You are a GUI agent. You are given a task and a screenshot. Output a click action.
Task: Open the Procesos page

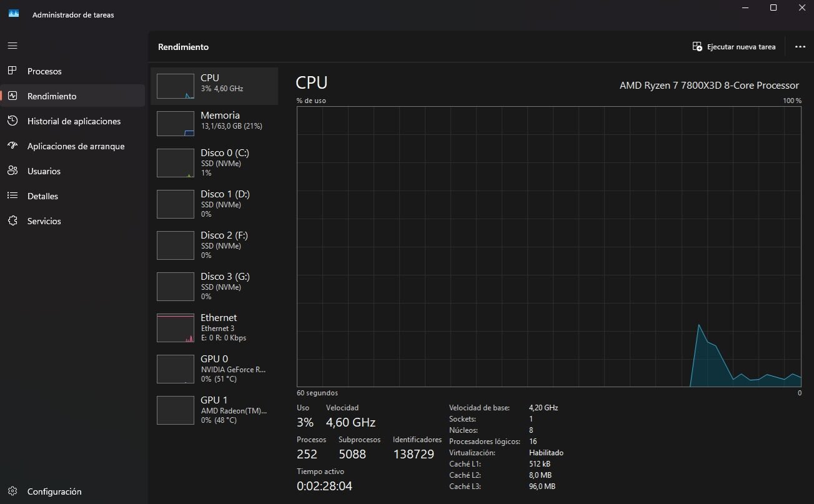tap(72, 71)
